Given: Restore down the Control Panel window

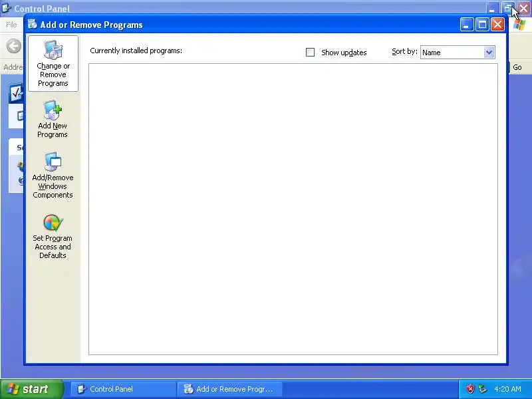Looking at the screenshot, I should point(508,8).
